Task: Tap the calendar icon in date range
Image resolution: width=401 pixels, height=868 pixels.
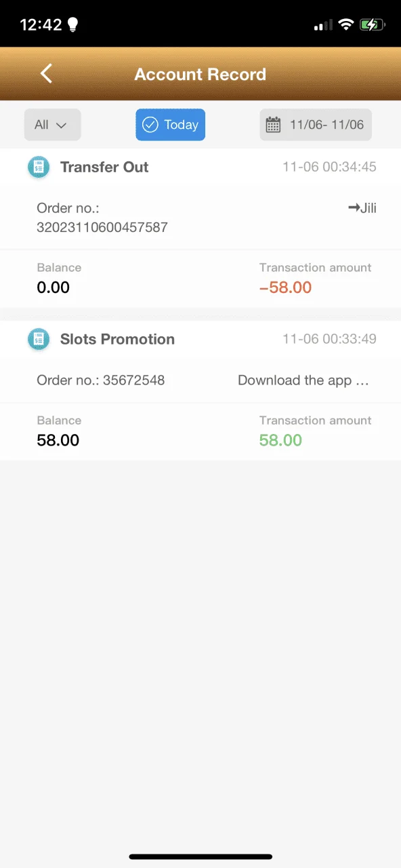Action: pos(273,125)
